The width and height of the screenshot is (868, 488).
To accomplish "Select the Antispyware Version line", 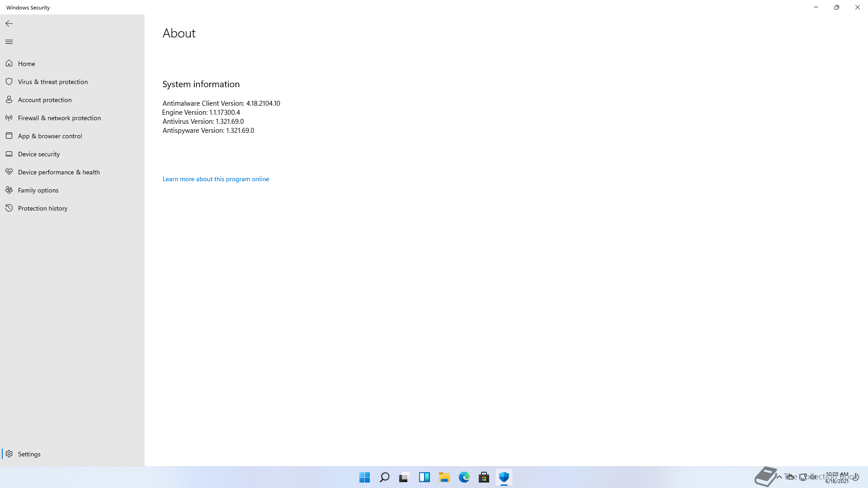I will 208,131.
